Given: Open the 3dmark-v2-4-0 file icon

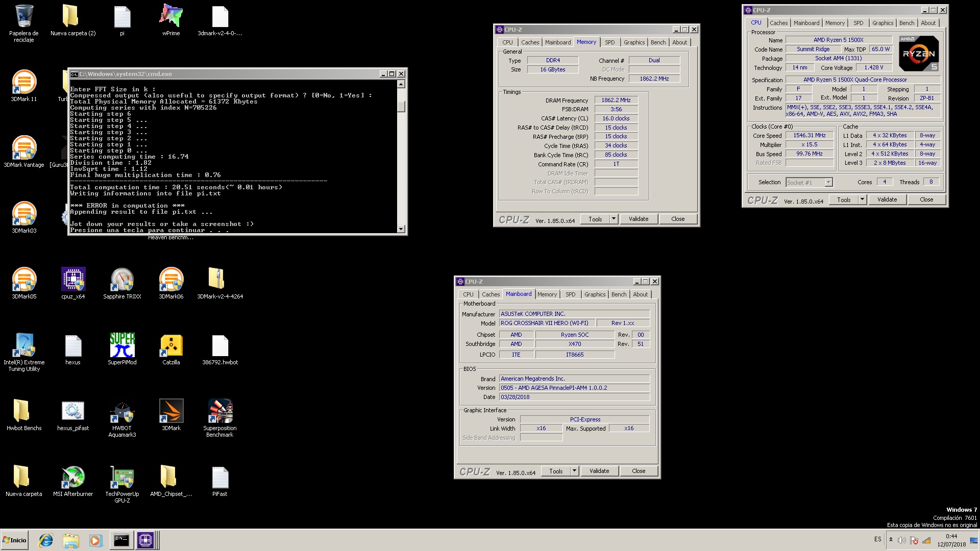Looking at the screenshot, I should click(220, 20).
